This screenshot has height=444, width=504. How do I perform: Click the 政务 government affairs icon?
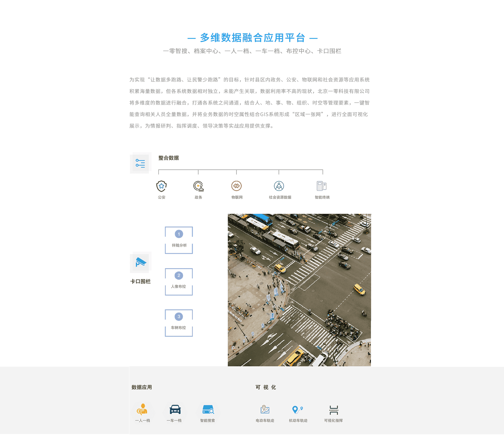(198, 186)
